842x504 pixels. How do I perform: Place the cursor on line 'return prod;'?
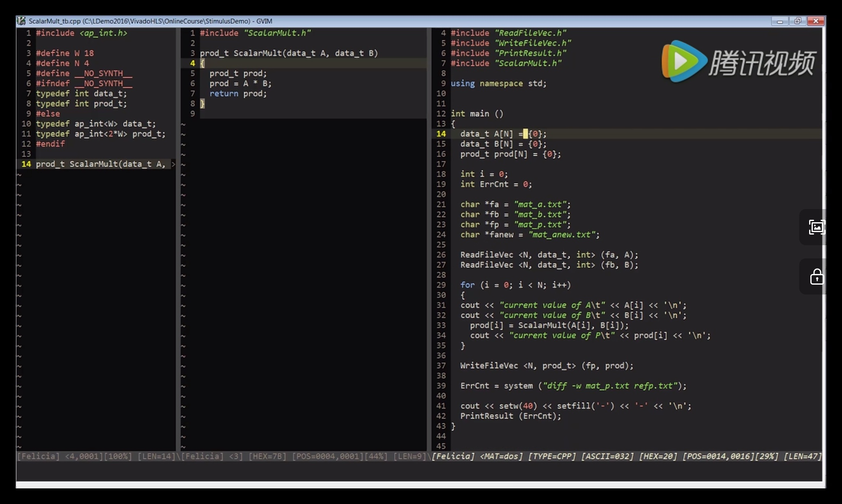pyautogui.click(x=238, y=93)
